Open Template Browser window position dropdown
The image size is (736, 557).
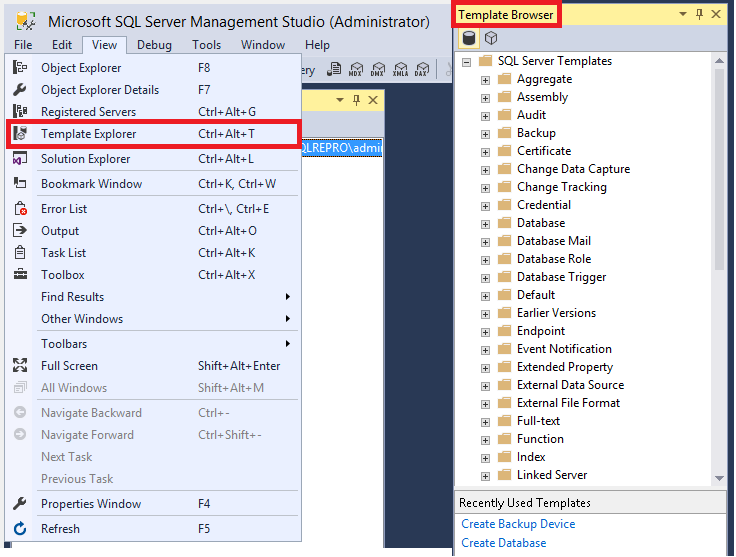point(683,15)
